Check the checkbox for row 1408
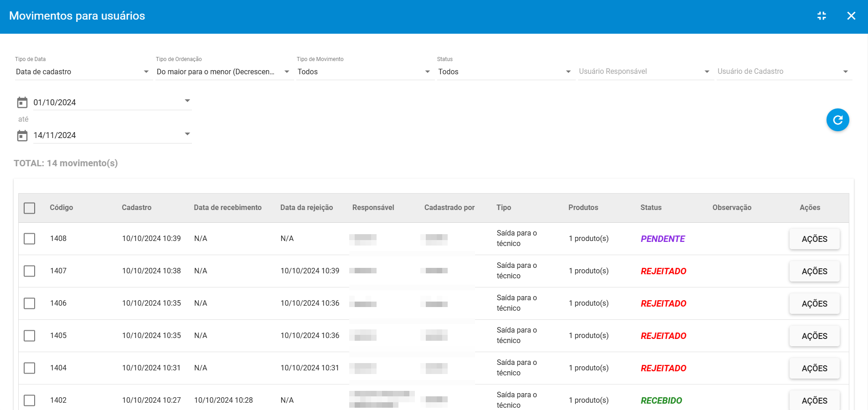Screen dimensions: 868x410 (30, 239)
